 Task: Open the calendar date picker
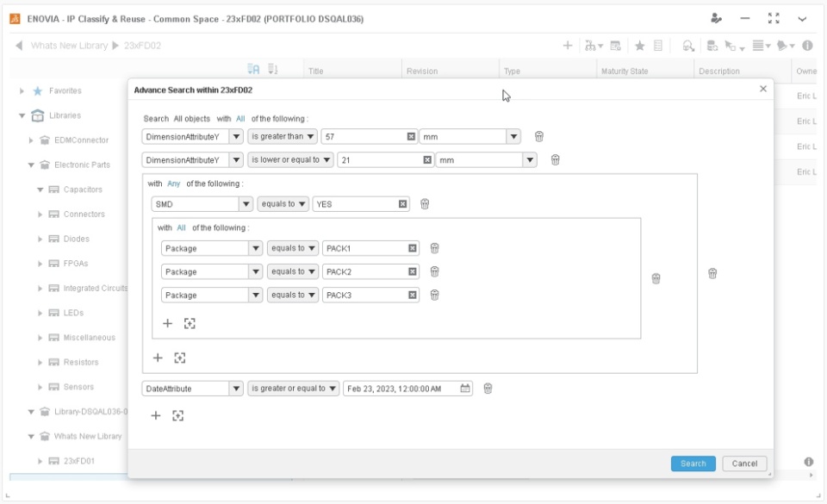[464, 389]
